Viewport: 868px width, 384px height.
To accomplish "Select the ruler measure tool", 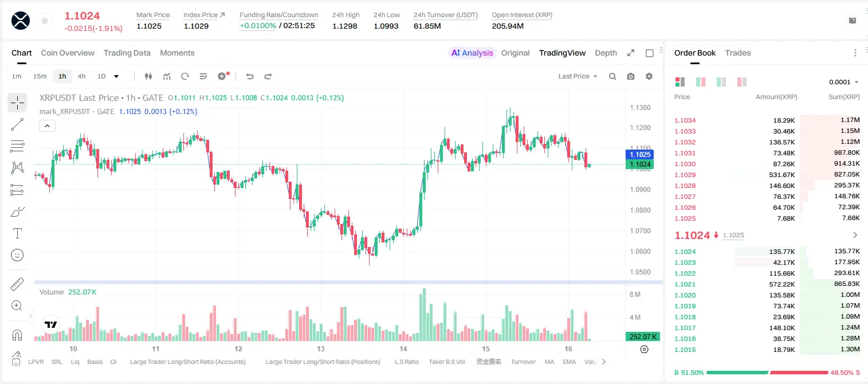I will pos(17,284).
